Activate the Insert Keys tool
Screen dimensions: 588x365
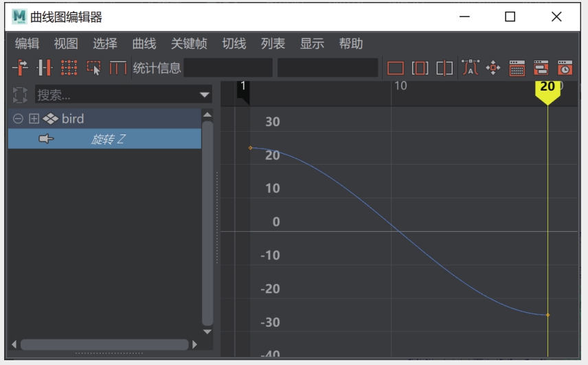click(x=45, y=68)
